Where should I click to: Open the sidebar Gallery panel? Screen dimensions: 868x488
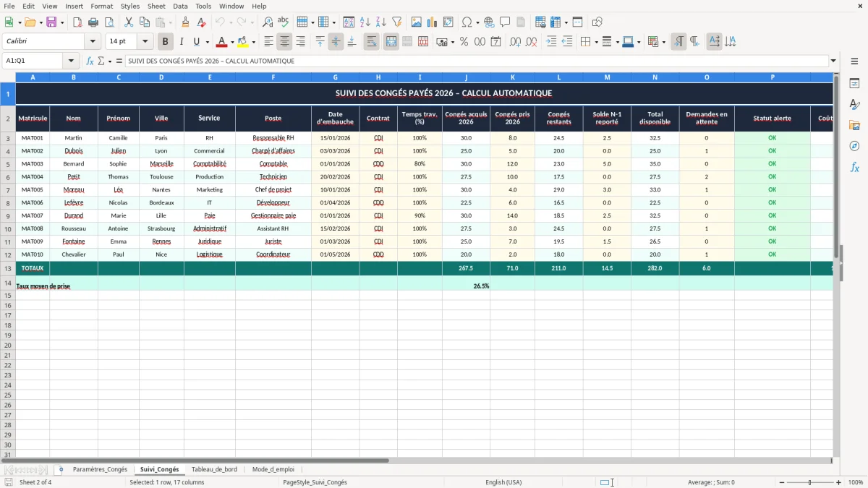click(x=854, y=125)
